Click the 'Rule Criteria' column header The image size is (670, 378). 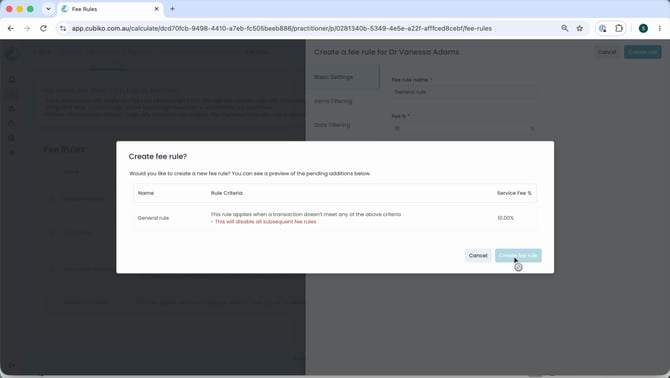tap(226, 193)
